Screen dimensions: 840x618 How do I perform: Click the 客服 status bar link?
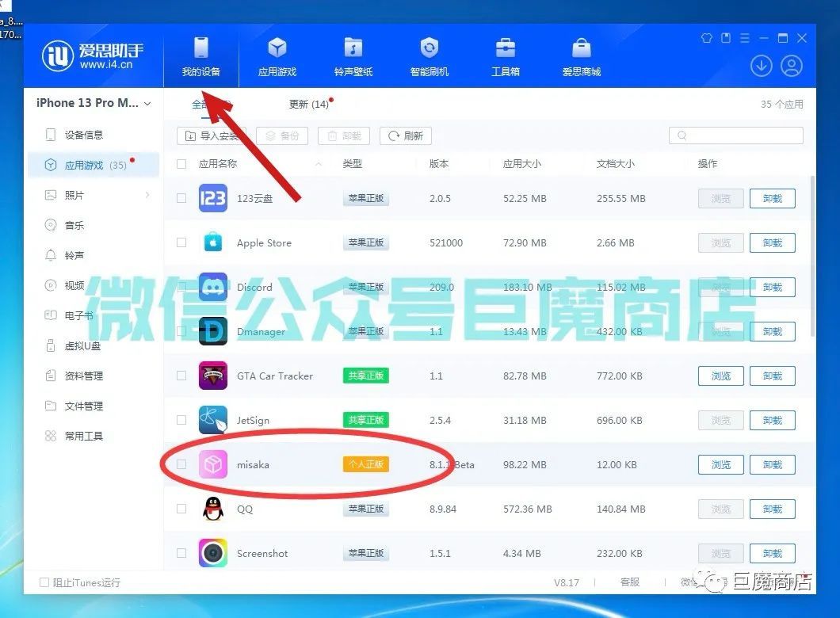[629, 582]
